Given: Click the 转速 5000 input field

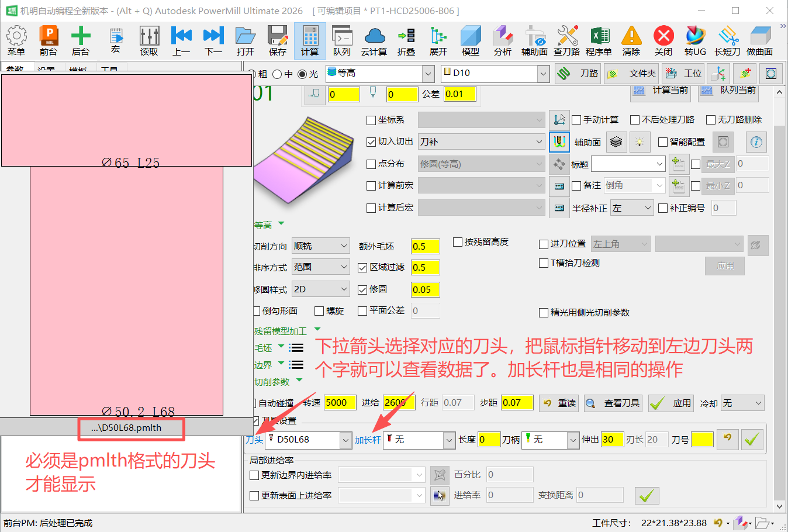Looking at the screenshot, I should point(340,403).
